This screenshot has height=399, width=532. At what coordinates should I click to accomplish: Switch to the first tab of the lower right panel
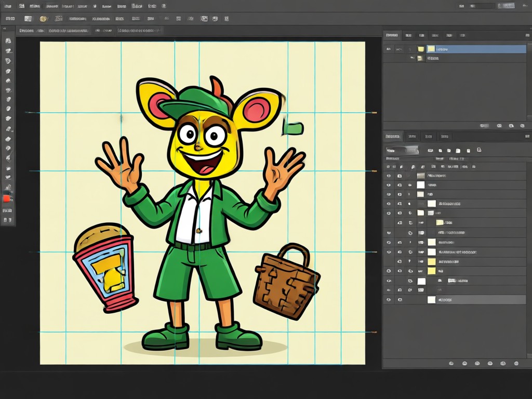[x=393, y=137]
